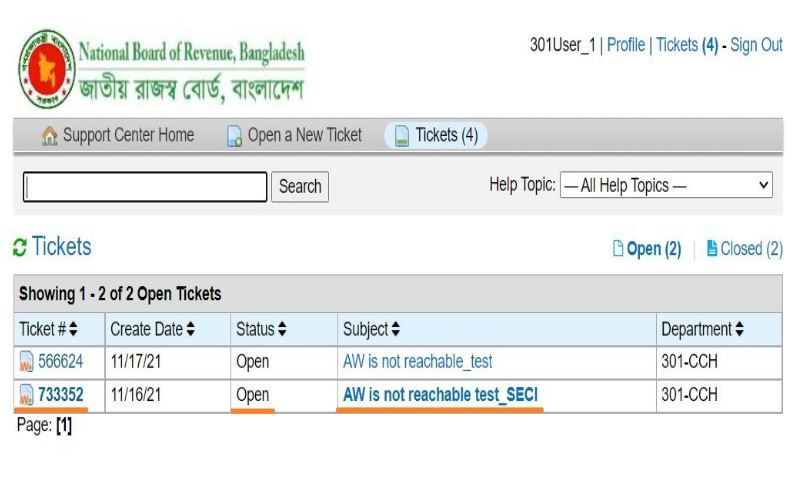The height and width of the screenshot is (478, 800).
Task: Click the web ticket icon for 566624
Action: (26, 362)
